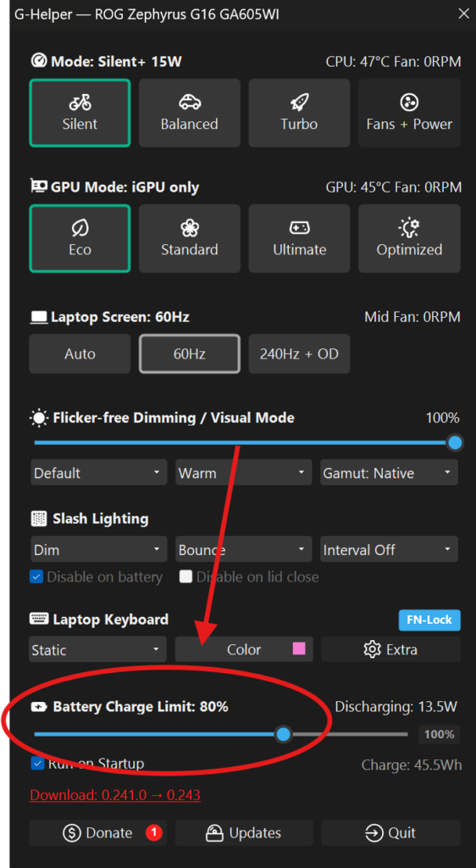Click the speedometer Mode icon
This screenshot has width=476, height=868.
[x=39, y=61]
